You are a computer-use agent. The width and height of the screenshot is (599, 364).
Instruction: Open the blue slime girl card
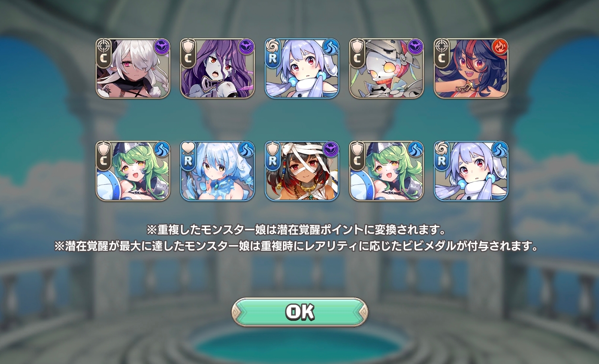click(217, 171)
